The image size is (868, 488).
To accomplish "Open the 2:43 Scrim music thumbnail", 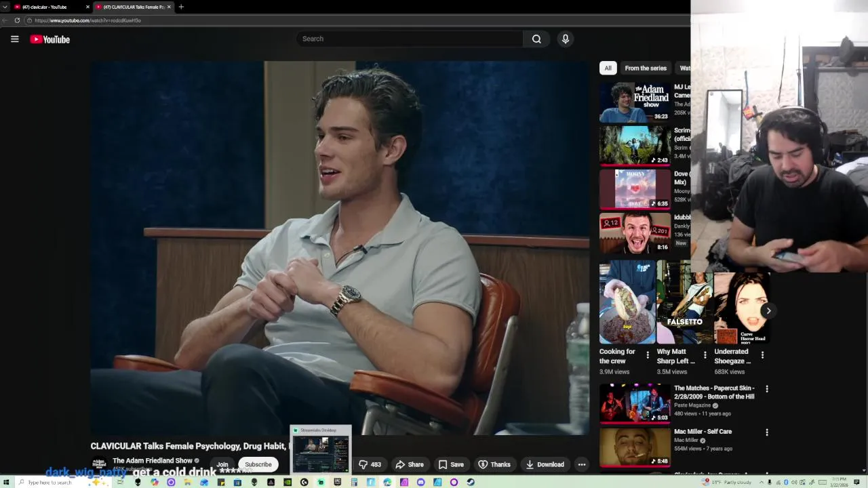I will pyautogui.click(x=635, y=145).
